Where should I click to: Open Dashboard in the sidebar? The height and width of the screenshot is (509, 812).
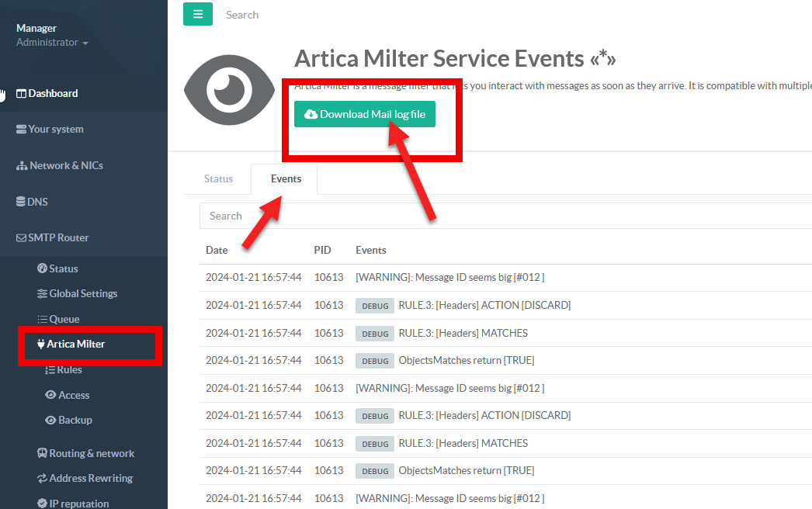(53, 93)
